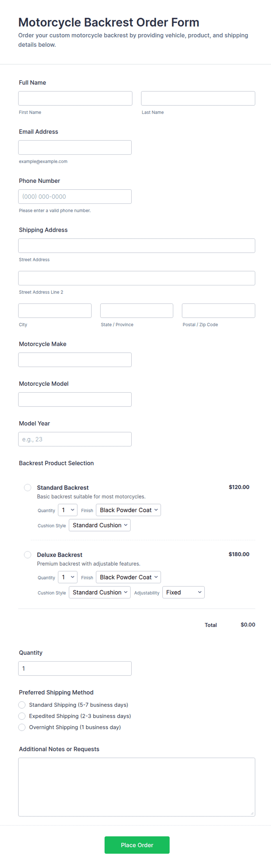Click the Phone Number input field

click(x=75, y=197)
